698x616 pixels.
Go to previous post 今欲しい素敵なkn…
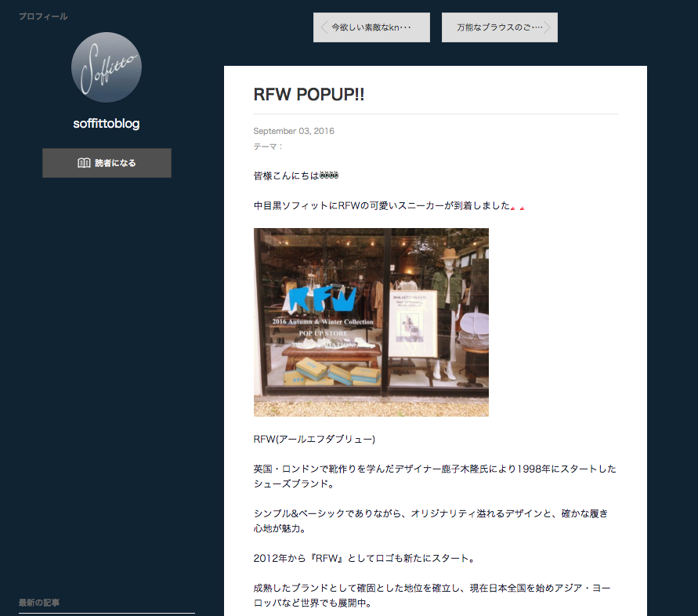coord(371,27)
